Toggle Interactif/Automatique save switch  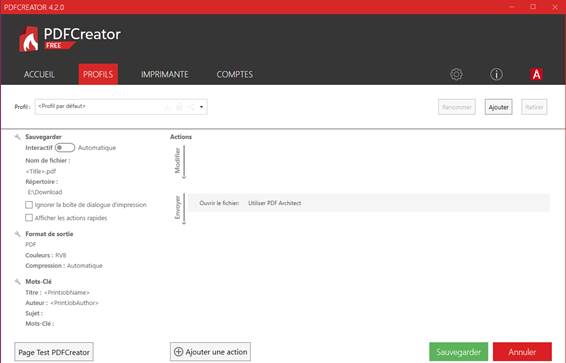[65, 148]
